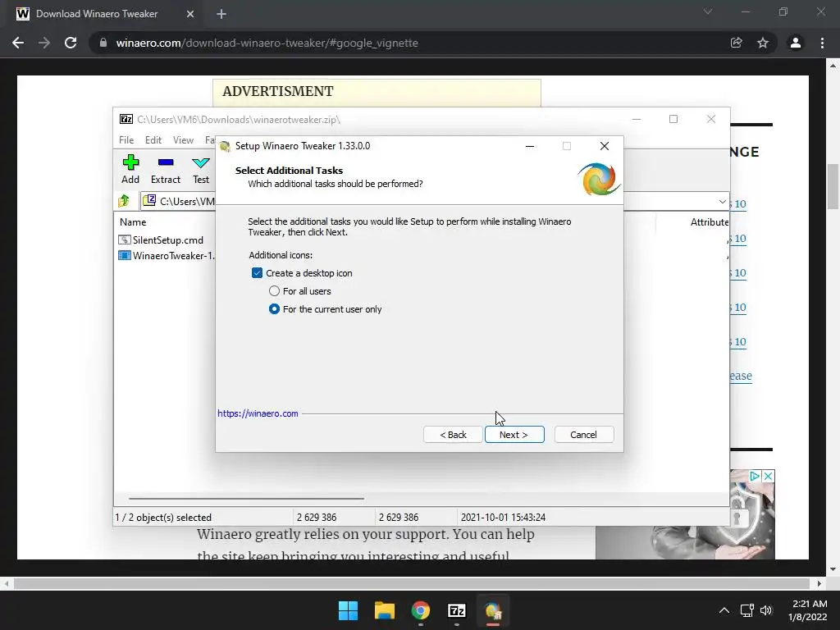Open the Windows Start menu
840x630 pixels.
click(348, 610)
